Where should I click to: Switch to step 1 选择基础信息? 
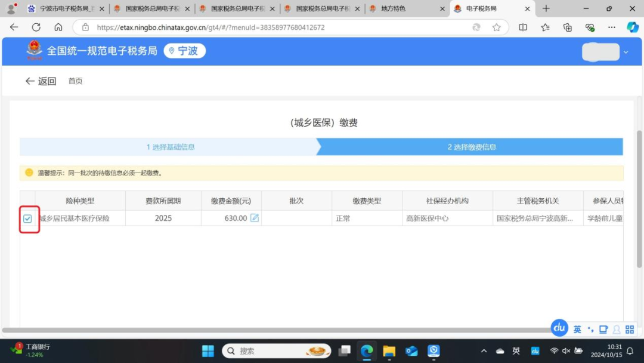171,147
